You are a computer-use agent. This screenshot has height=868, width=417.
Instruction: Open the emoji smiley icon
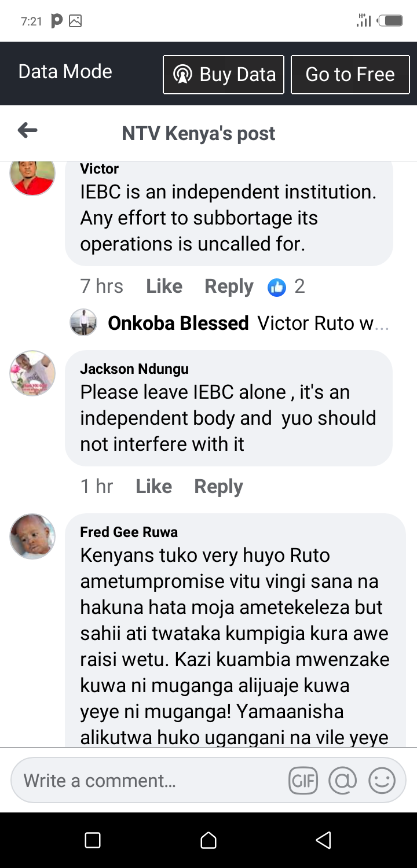pos(382,781)
